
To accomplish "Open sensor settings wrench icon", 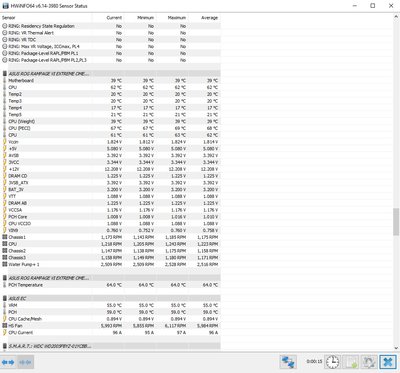I will point(369,362).
